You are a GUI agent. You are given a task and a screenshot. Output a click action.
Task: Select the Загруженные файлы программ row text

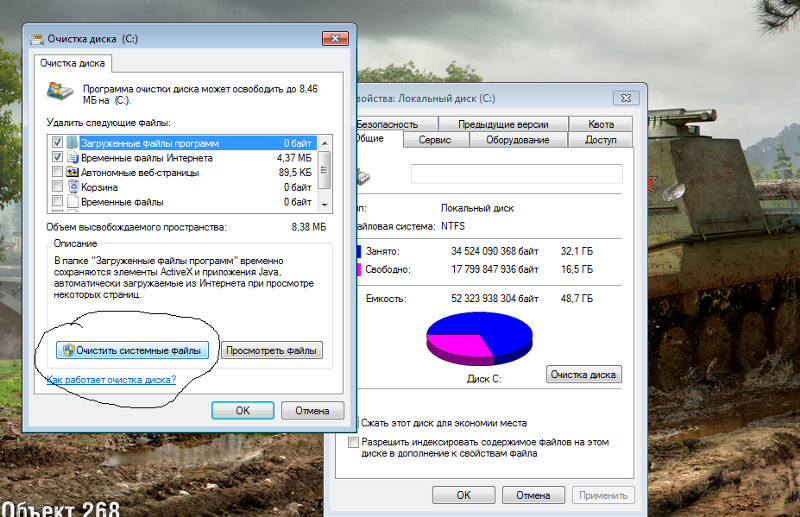tap(150, 143)
